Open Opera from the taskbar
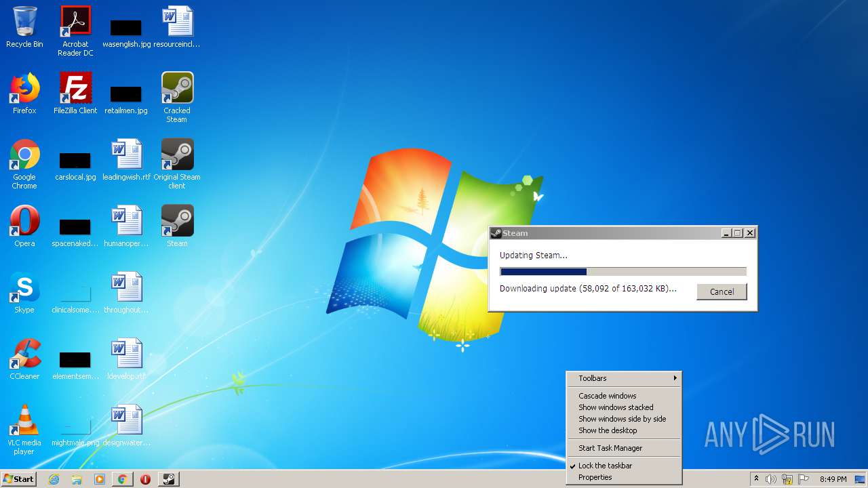 (x=145, y=479)
